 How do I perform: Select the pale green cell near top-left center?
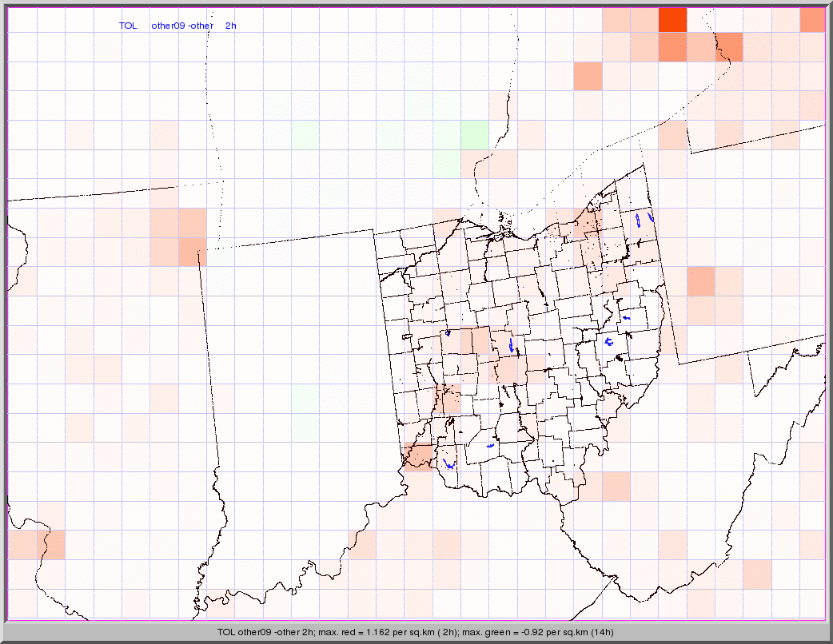(x=305, y=135)
